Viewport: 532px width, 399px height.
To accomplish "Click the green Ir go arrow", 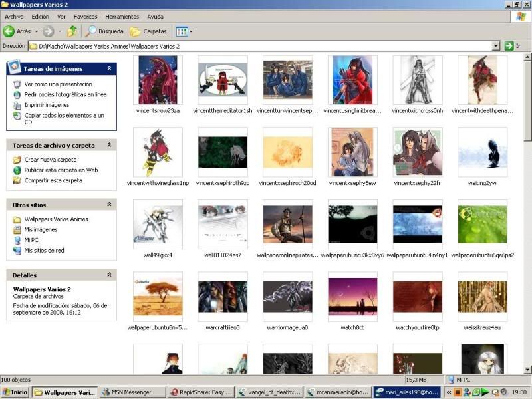I will (509, 46).
